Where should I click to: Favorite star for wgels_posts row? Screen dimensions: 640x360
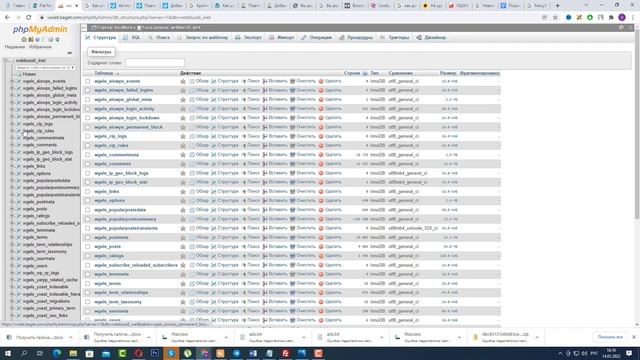point(183,247)
